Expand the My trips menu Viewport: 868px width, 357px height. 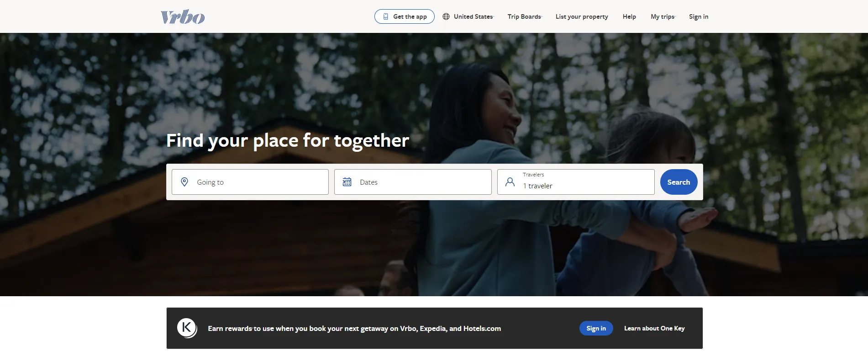click(x=663, y=16)
